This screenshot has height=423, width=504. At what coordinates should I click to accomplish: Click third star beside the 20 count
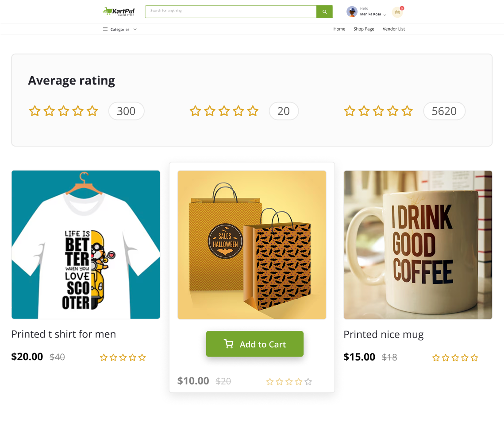[x=224, y=111]
